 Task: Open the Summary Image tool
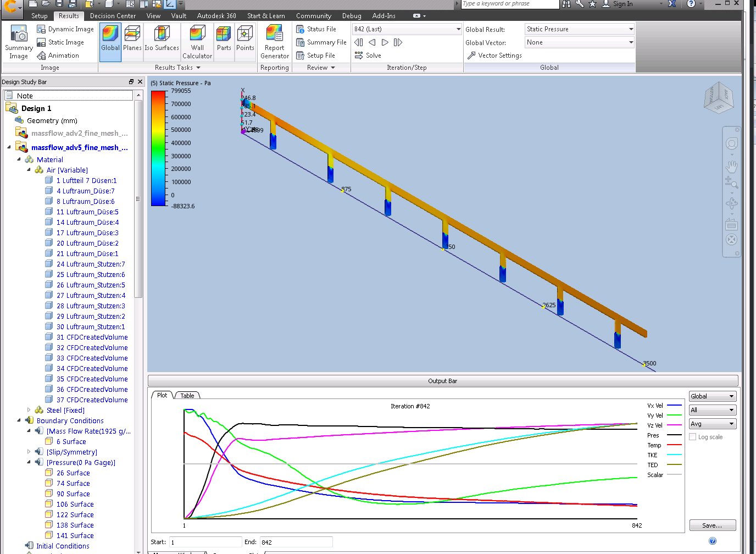(x=19, y=42)
